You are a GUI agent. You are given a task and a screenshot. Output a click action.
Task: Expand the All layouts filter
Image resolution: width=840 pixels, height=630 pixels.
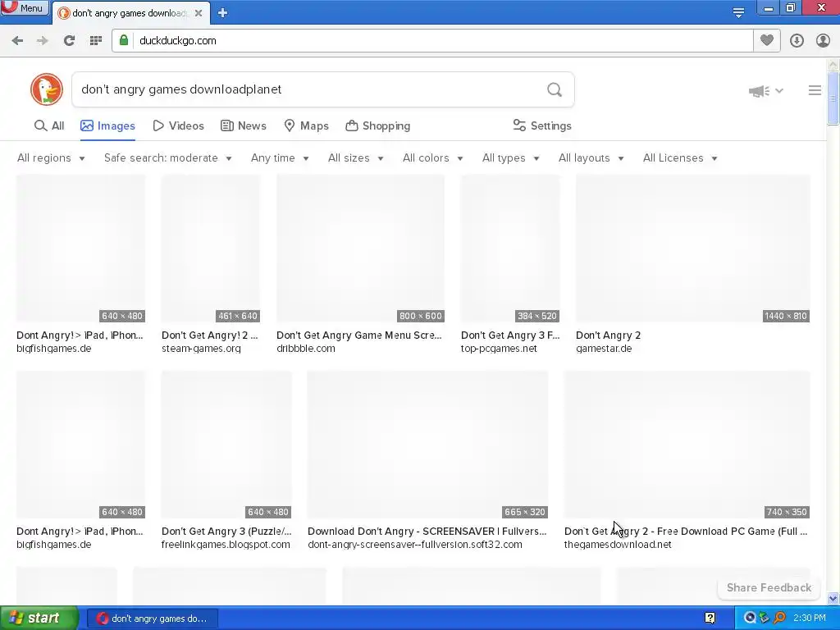point(591,158)
